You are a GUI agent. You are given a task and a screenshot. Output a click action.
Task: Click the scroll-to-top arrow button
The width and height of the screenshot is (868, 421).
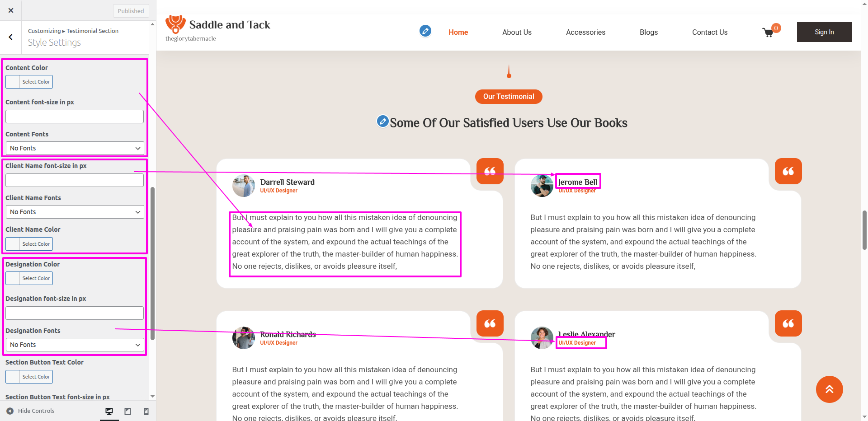click(x=829, y=389)
